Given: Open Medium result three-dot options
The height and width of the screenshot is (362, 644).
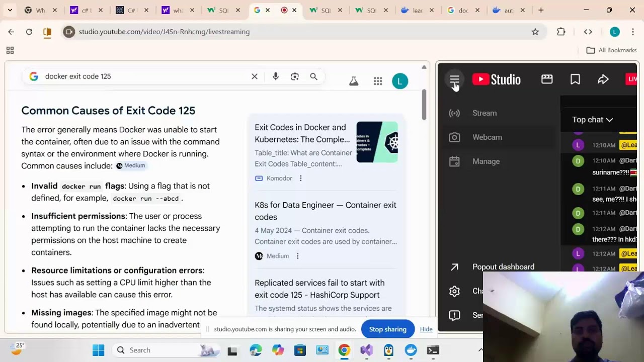Looking at the screenshot, I should 297,256.
